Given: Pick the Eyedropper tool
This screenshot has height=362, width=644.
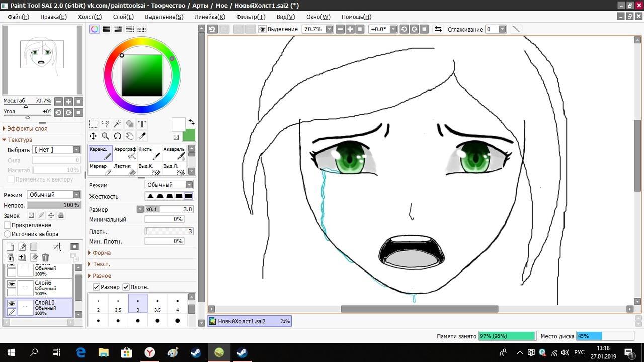Looking at the screenshot, I should 142,136.
